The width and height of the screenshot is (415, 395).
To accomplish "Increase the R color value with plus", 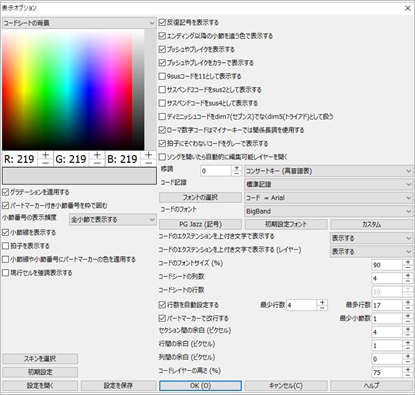I will (x=46, y=155).
